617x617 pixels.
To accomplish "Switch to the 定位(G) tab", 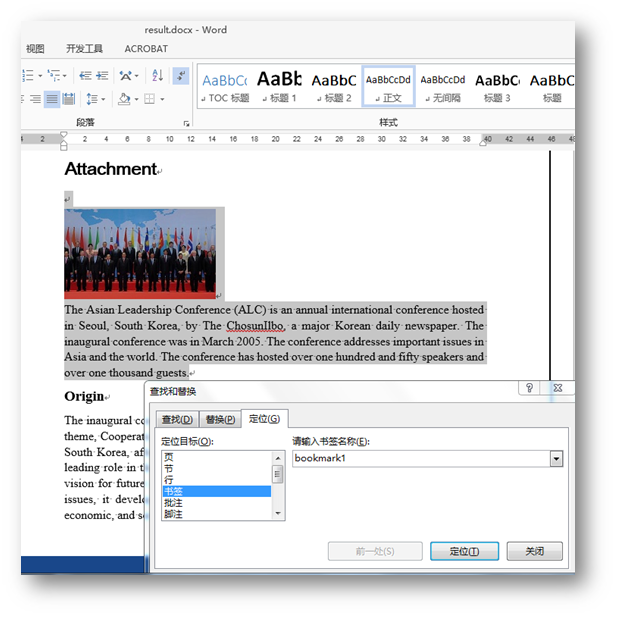I will point(264,419).
